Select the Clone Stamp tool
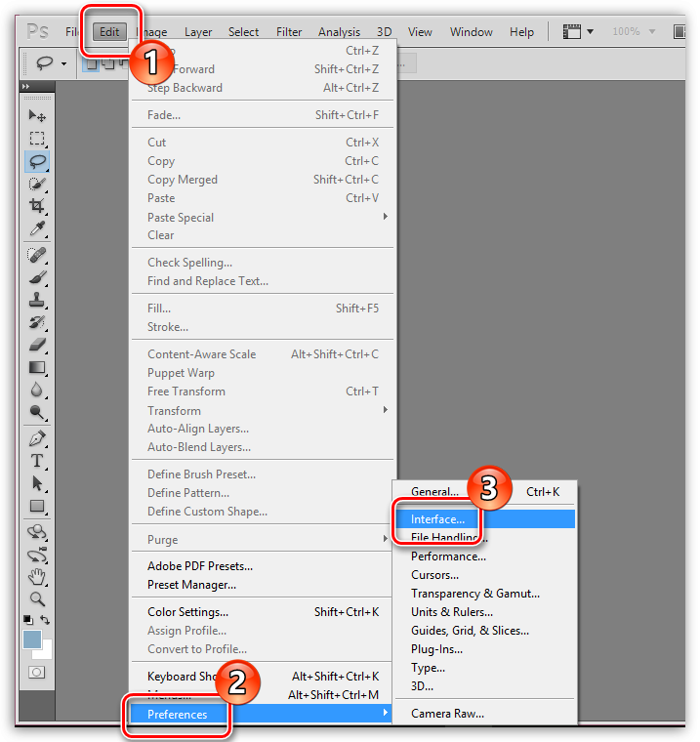Viewport: 700px width, 742px height. coord(37,301)
